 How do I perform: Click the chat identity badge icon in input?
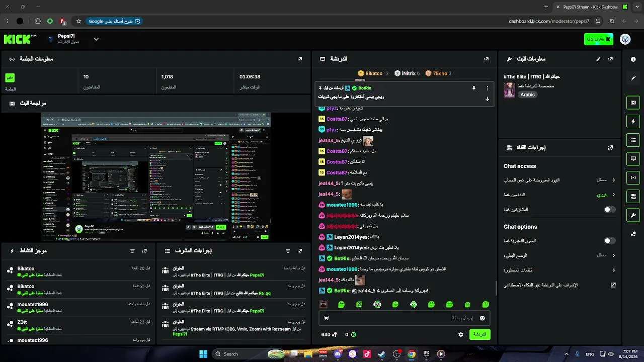click(326, 318)
